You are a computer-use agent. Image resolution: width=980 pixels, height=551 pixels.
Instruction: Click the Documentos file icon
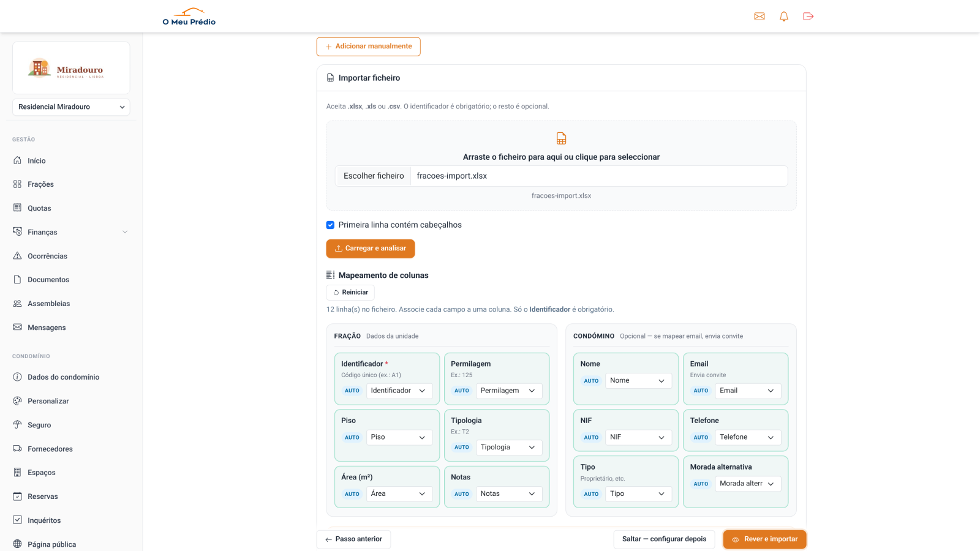17,280
